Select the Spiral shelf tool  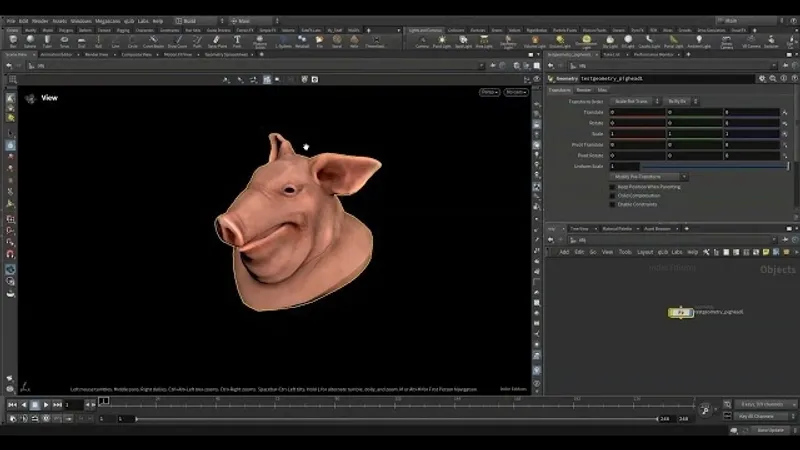337,41
